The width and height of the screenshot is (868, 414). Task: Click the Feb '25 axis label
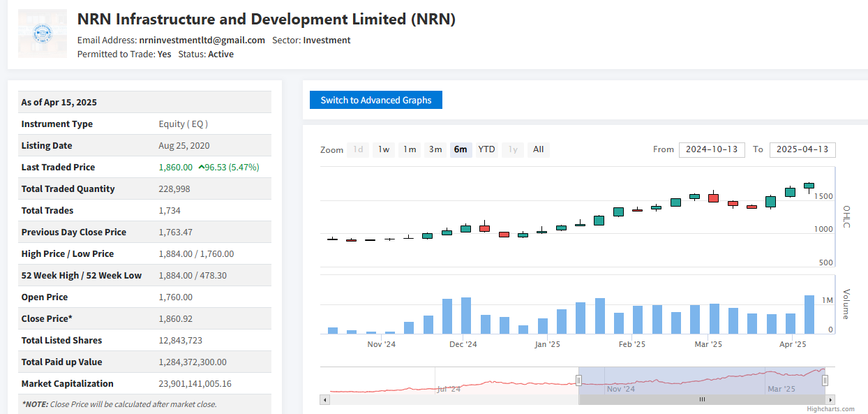pyautogui.click(x=631, y=344)
